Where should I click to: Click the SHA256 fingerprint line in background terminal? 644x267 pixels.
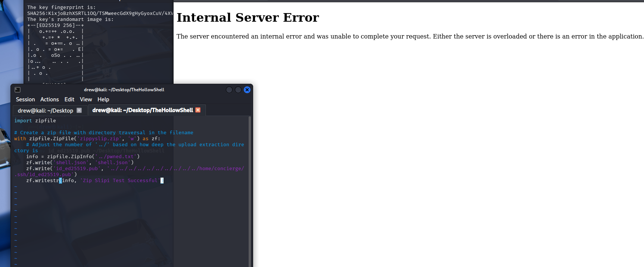(100, 13)
